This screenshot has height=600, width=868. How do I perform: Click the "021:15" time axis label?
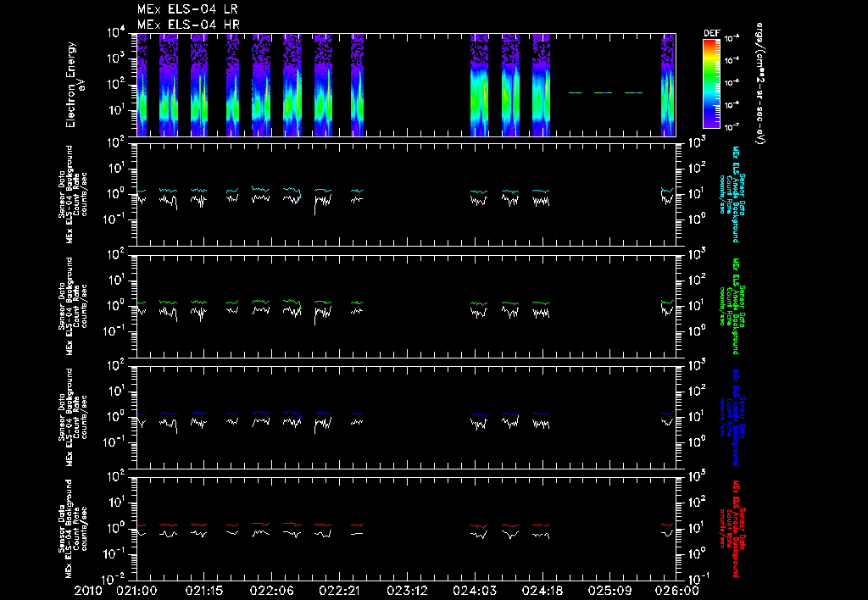[x=204, y=592]
